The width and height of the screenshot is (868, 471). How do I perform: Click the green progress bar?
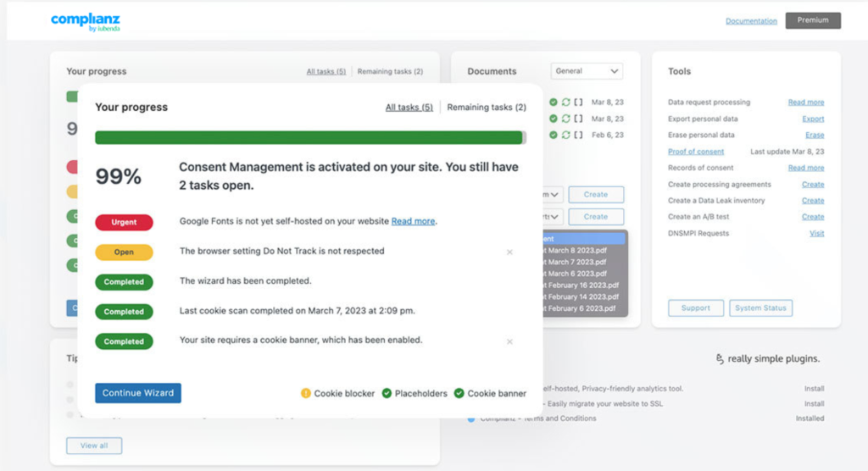[309, 137]
